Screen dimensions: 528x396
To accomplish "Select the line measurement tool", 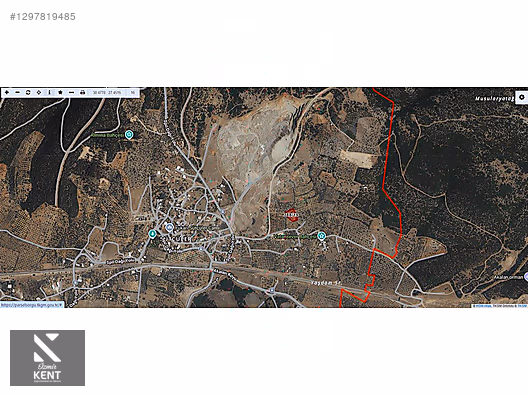I will tap(71, 92).
